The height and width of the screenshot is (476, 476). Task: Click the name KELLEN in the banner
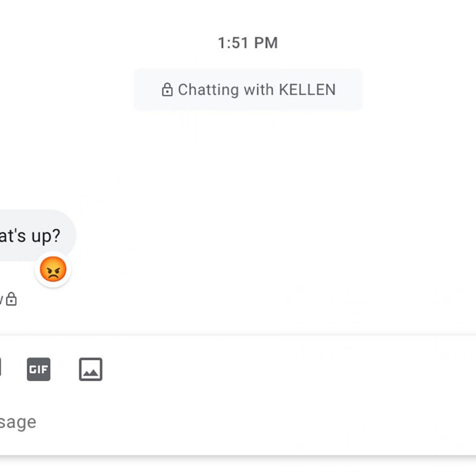tap(307, 90)
